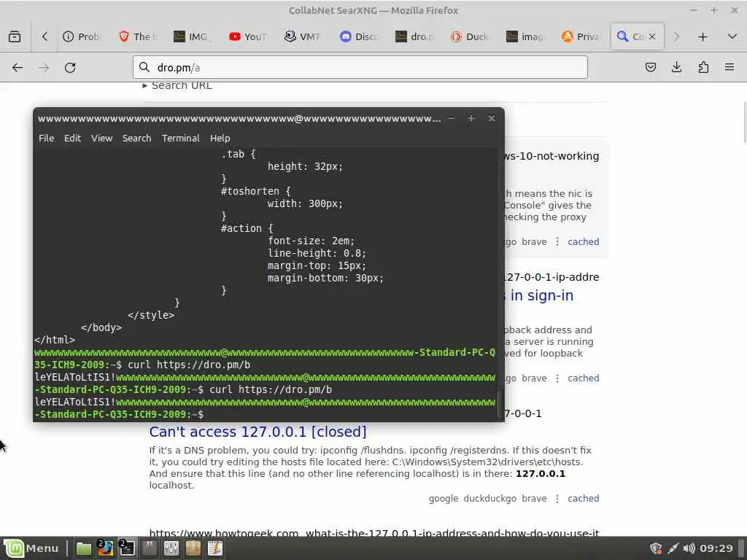This screenshot has width=747, height=560.
Task: Open terminal Terminal menu
Action: 181,138
